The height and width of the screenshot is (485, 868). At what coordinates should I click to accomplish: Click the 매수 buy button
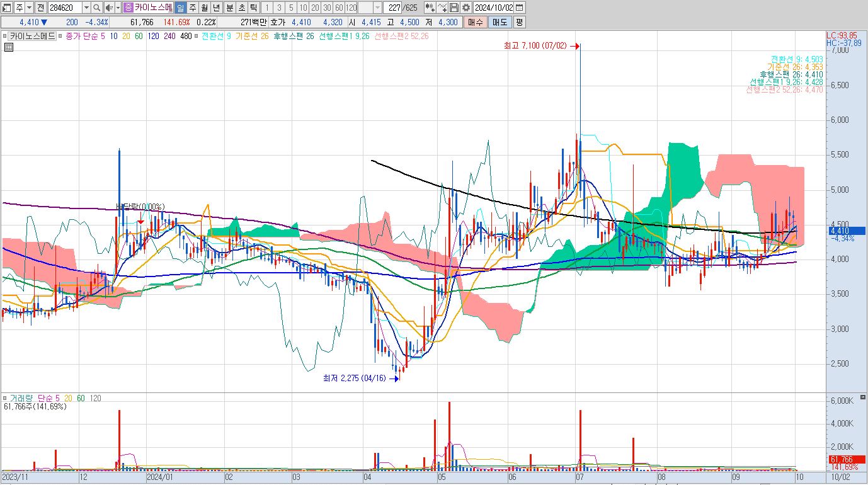click(x=476, y=22)
